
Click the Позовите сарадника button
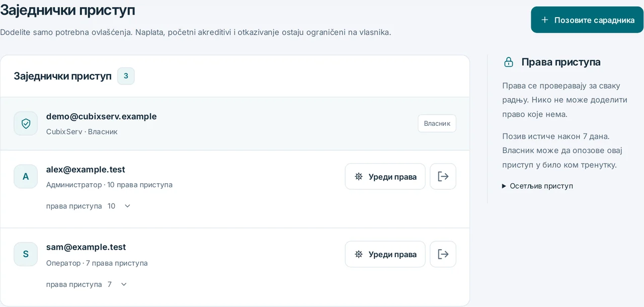point(587,20)
